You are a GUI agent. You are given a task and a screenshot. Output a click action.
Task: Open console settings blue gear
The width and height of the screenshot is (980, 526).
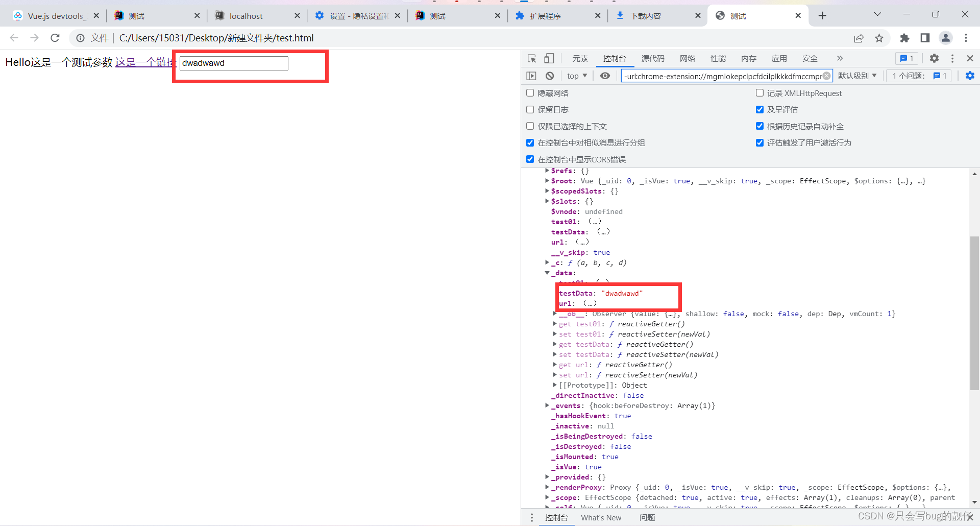(x=970, y=76)
